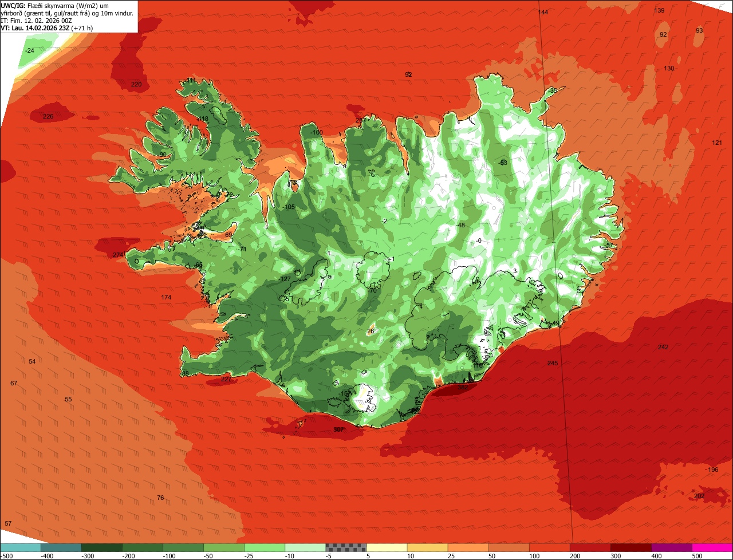This screenshot has width=733, height=560.
Task: Pick the light yellow legend swatch labeled 5
Action: pos(387,547)
